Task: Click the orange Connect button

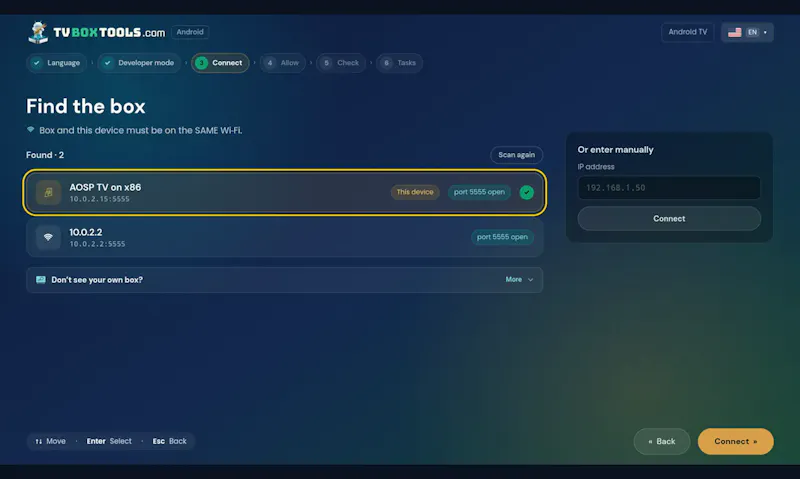Action: point(735,441)
